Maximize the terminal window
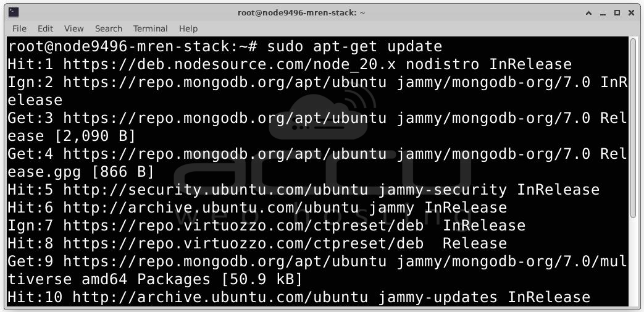Image resolution: width=644 pixels, height=312 pixels. point(617,13)
